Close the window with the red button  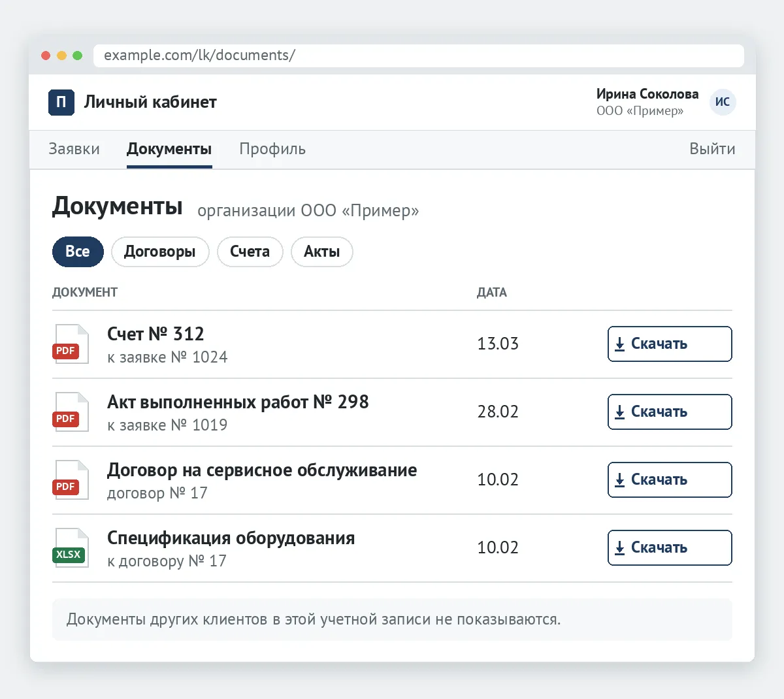tap(46, 56)
